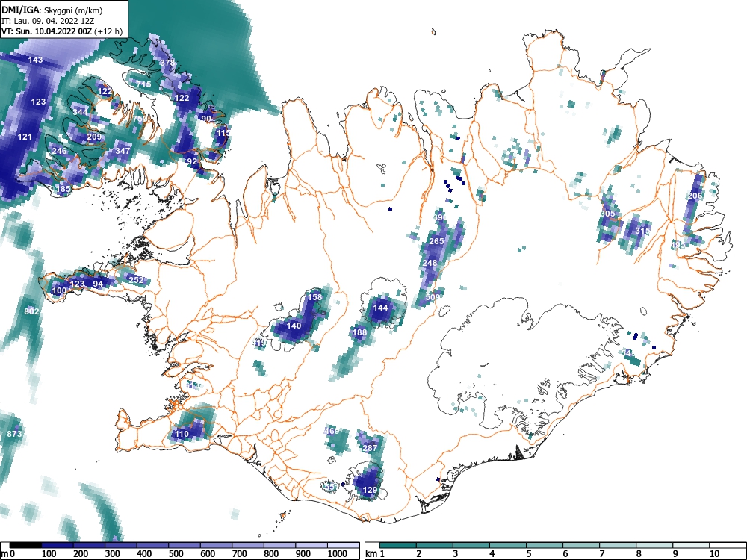Viewport: 747px width, 560px height.
Task: Select the map label 94
Action: click(98, 284)
